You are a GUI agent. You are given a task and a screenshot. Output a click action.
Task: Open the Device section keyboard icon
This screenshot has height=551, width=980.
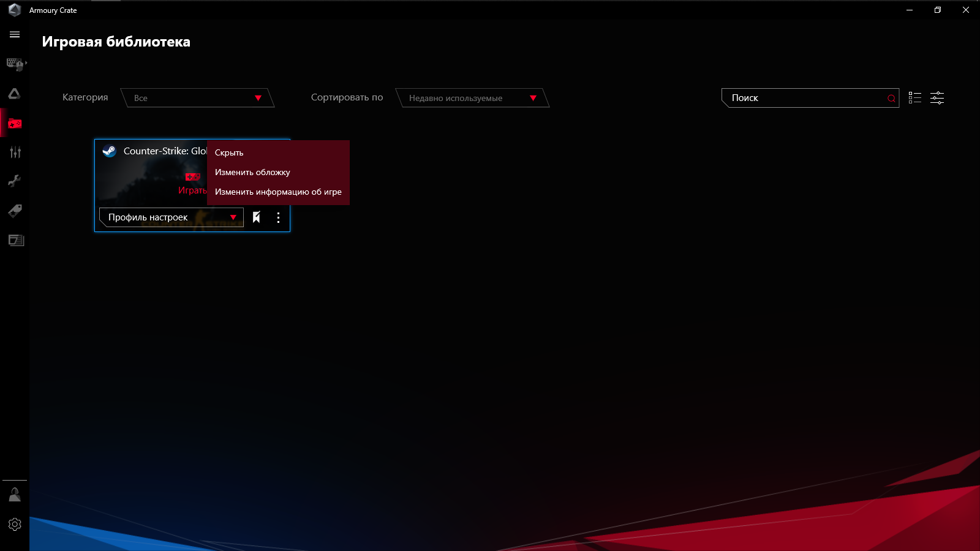click(x=15, y=64)
